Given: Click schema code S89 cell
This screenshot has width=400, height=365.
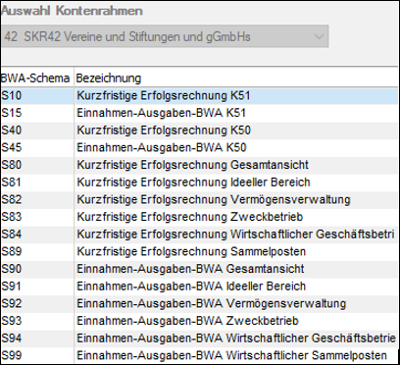Looking at the screenshot, I should click(x=37, y=252).
